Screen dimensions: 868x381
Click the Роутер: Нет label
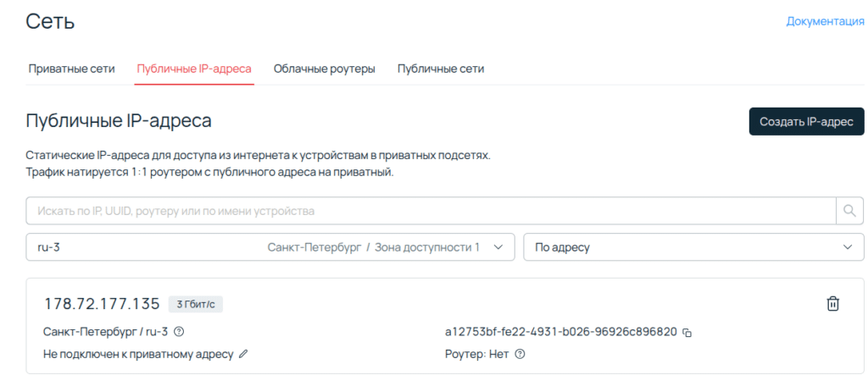(x=476, y=354)
